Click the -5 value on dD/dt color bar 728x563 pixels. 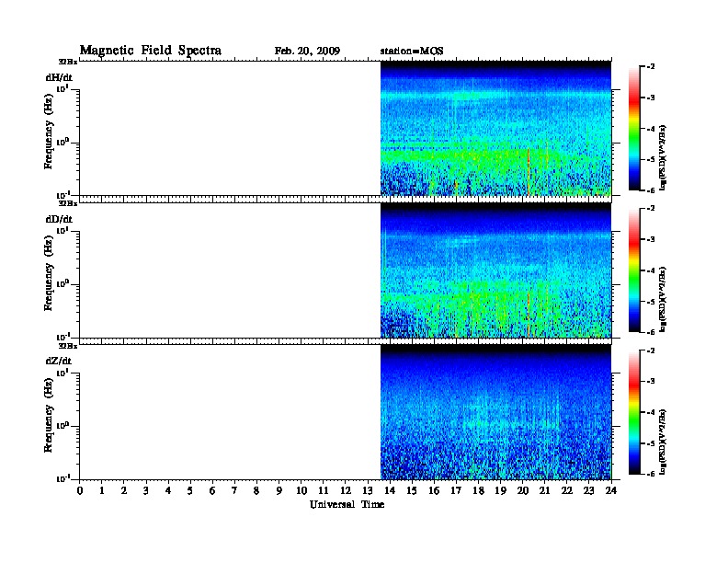click(x=651, y=302)
